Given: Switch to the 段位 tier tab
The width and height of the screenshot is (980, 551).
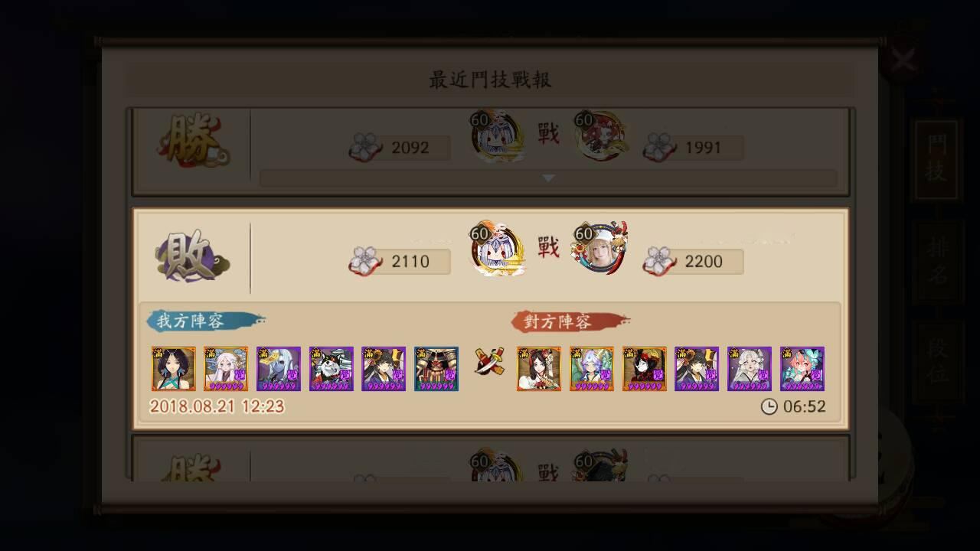Looking at the screenshot, I should pos(937,361).
